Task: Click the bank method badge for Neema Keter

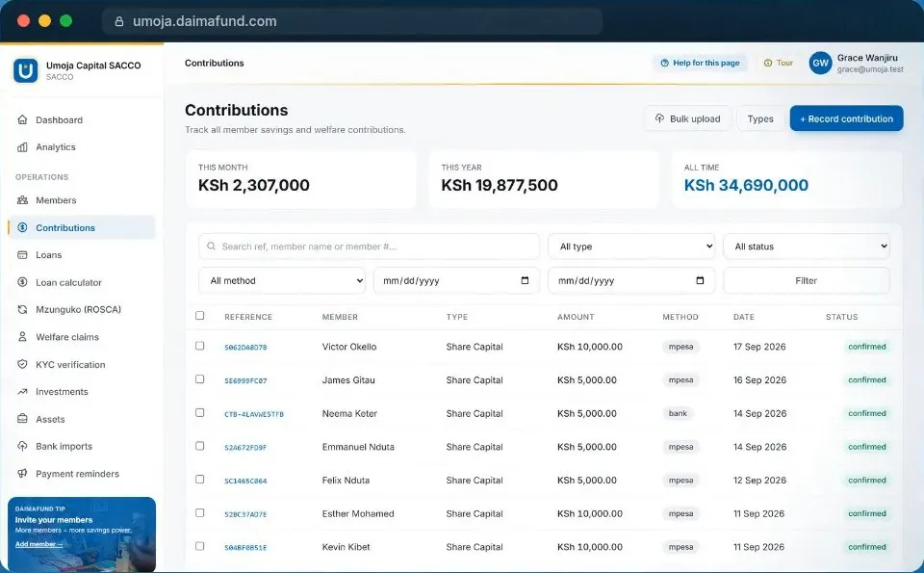Action: pos(678,413)
